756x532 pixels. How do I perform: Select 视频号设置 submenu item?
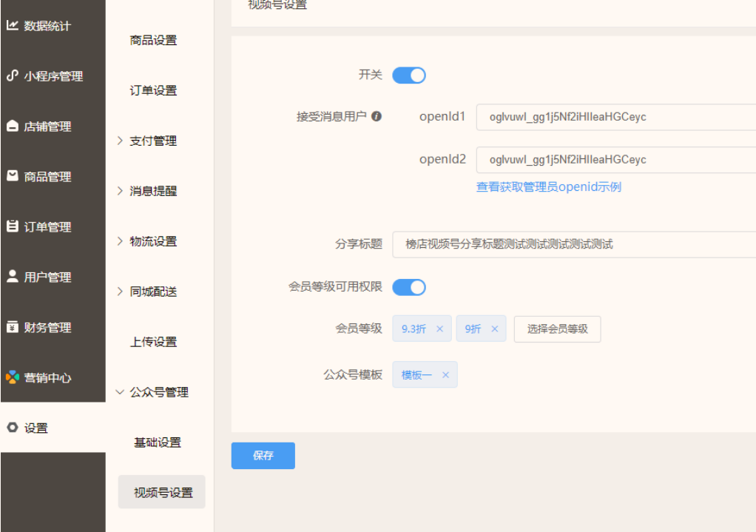(161, 492)
